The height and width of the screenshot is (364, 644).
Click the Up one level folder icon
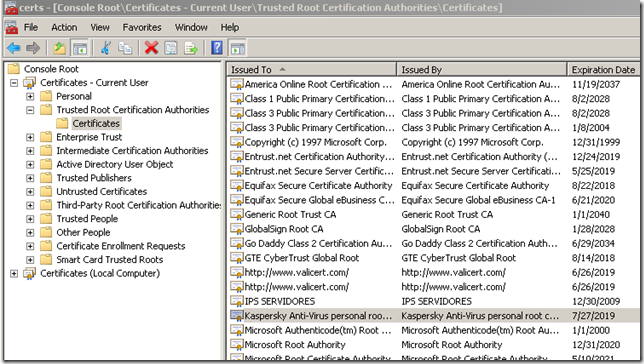[x=60, y=48]
